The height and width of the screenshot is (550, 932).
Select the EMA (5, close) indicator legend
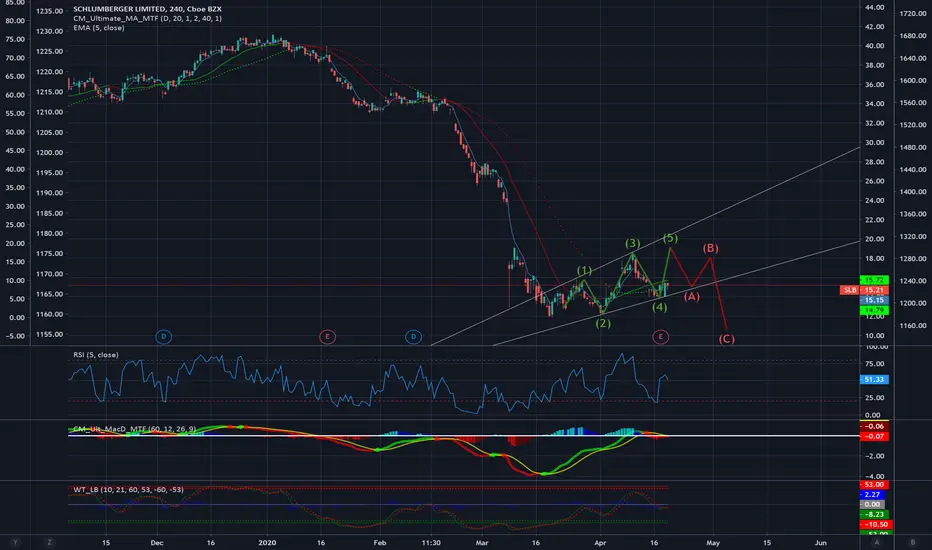click(99, 28)
